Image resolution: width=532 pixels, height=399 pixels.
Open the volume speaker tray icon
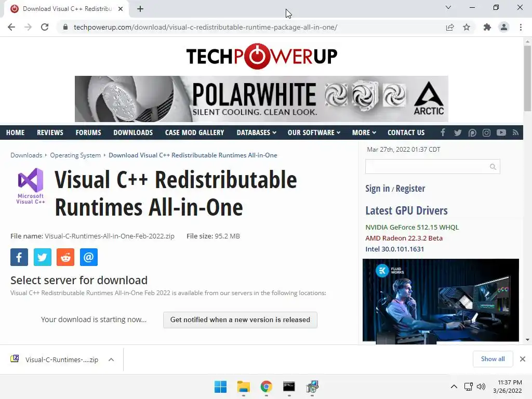point(481,387)
